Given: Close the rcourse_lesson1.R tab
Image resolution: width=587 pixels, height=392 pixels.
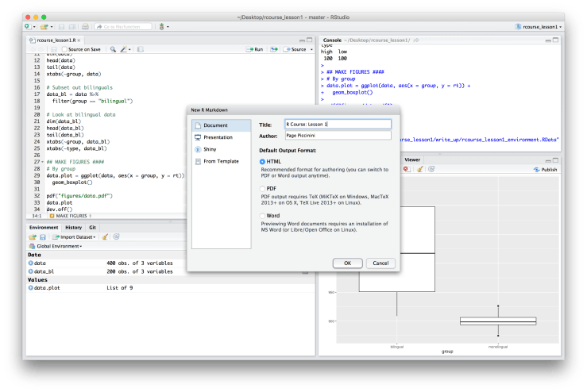Looking at the screenshot, I should pyautogui.click(x=79, y=40).
